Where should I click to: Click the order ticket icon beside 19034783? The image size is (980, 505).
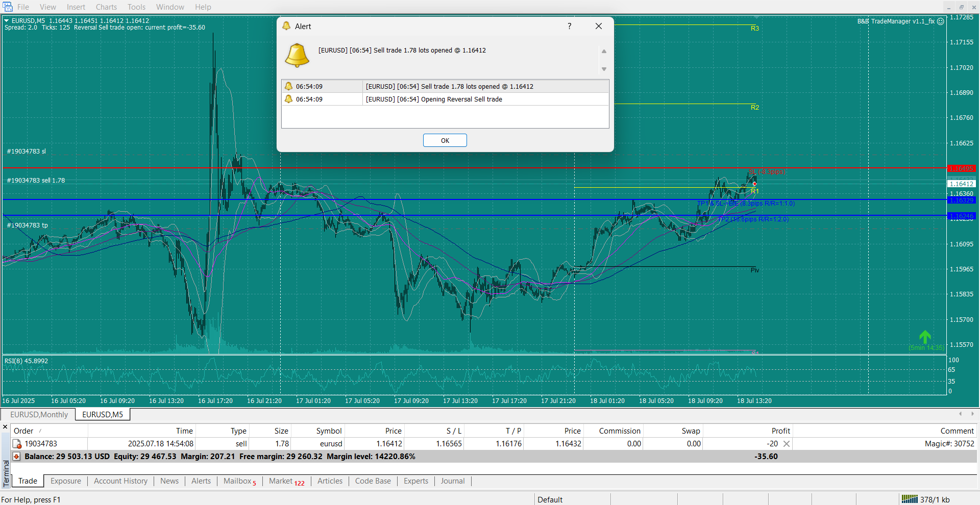click(x=17, y=444)
